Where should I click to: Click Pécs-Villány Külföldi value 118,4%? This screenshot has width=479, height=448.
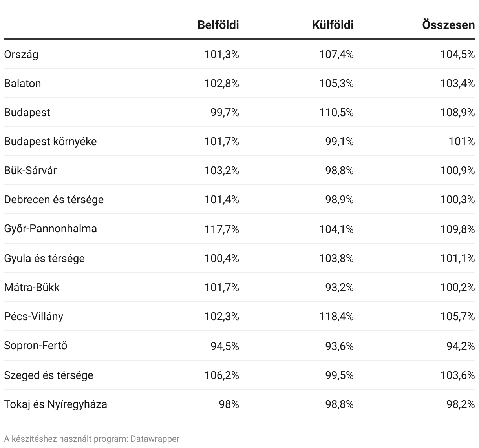pyautogui.click(x=336, y=317)
